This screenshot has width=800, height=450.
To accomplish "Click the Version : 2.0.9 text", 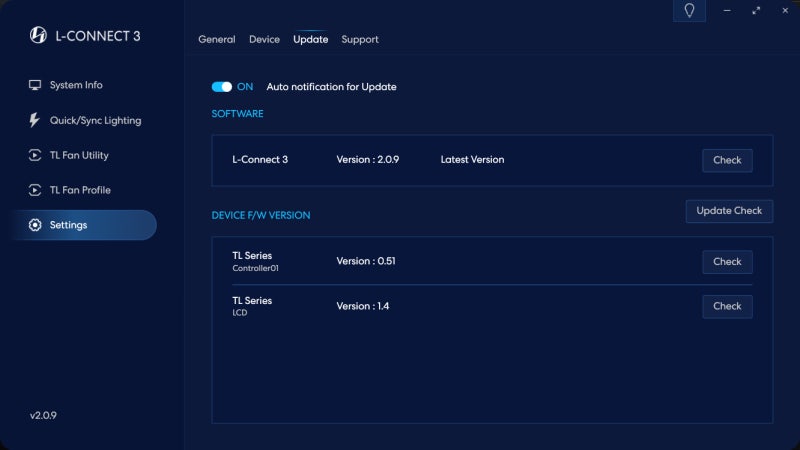I will click(367, 160).
